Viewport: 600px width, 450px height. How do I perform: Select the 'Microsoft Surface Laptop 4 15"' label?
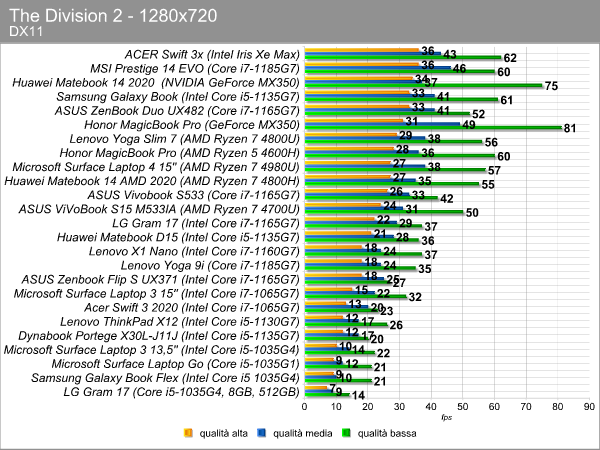(x=156, y=167)
